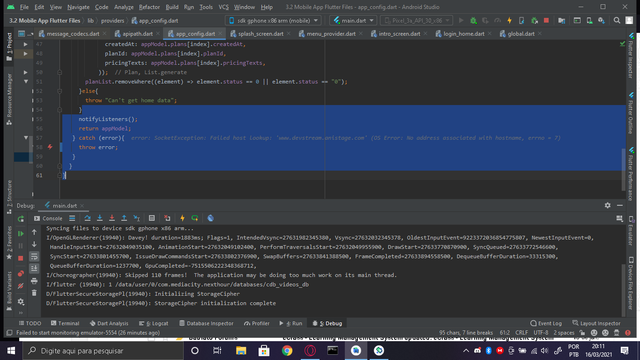Viewport: 640px width, 360px height.
Task: Expand folded region at line 50
Action: coord(25,72)
